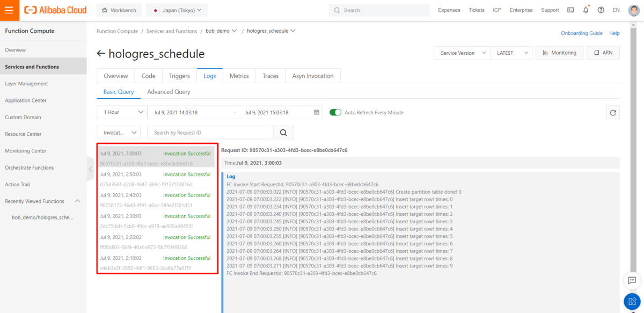
Task: Focus the top Search box
Action: [379, 10]
